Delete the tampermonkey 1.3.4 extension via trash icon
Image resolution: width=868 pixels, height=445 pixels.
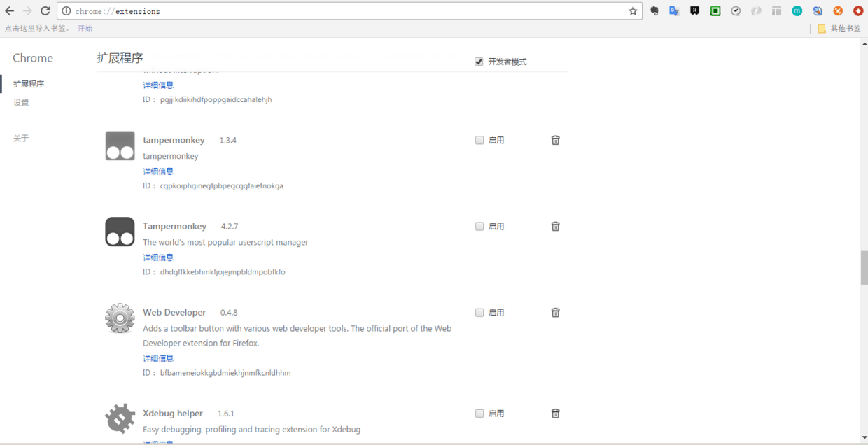[x=555, y=140]
